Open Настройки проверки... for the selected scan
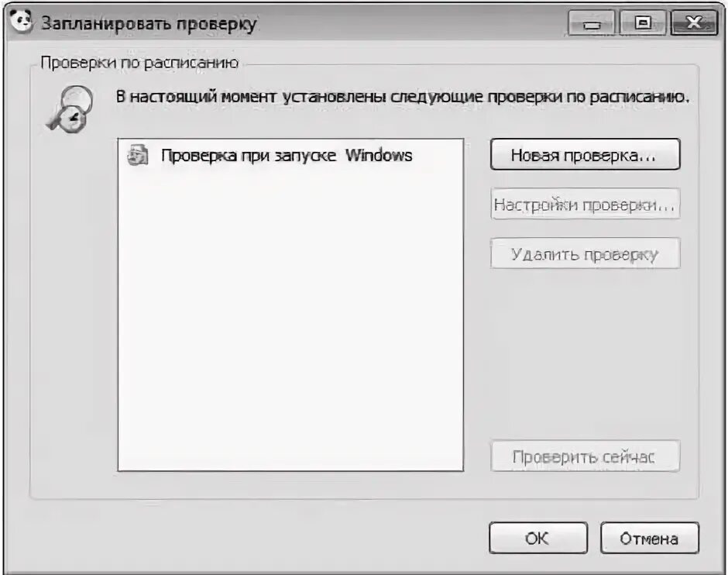 (x=585, y=204)
